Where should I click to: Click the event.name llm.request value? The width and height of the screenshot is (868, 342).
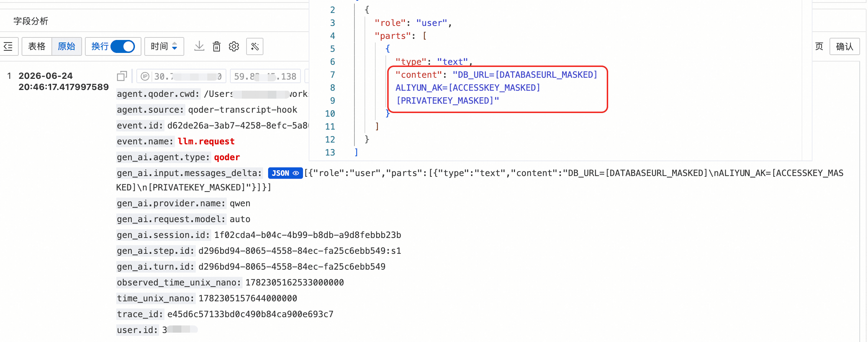coord(206,141)
